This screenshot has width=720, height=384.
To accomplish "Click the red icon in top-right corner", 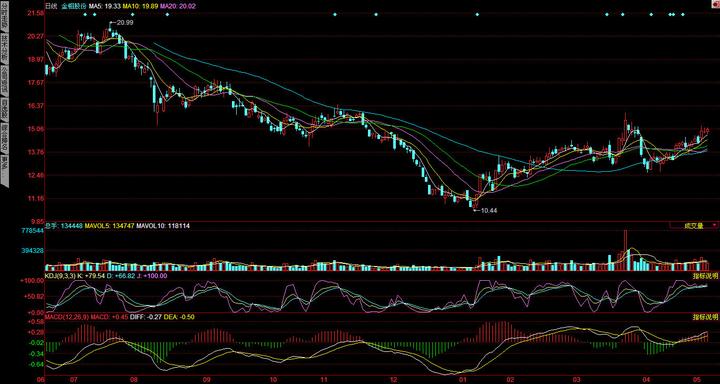I will coord(716,3).
